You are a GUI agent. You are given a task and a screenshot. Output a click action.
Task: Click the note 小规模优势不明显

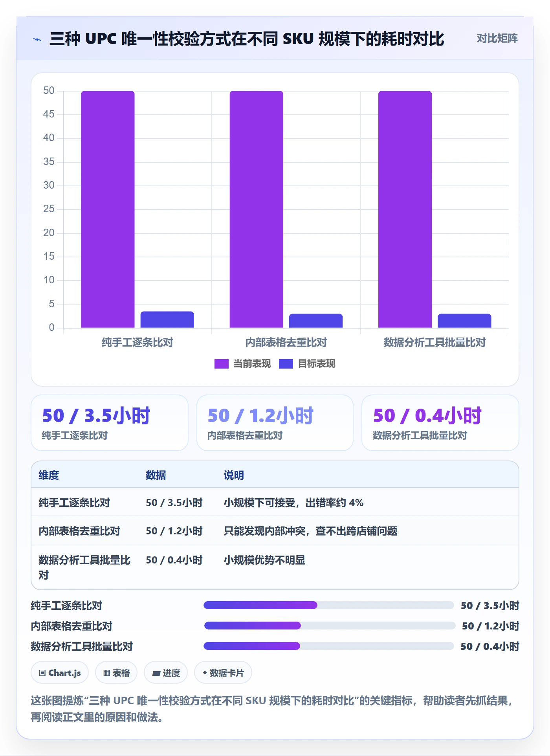tap(264, 560)
